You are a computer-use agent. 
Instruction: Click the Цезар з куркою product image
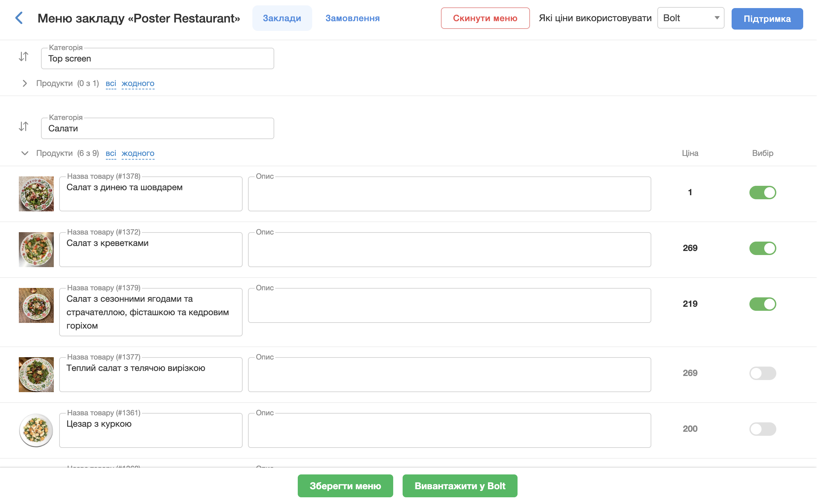36,430
